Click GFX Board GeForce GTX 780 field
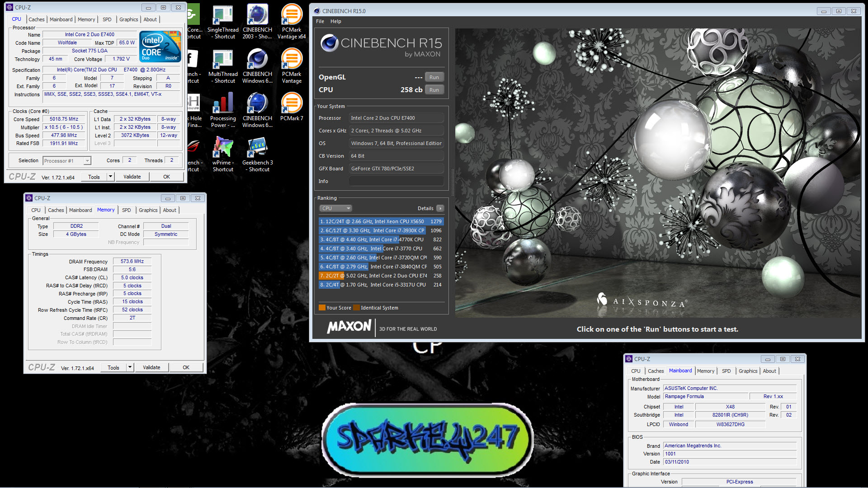This screenshot has width=868, height=488. (396, 169)
